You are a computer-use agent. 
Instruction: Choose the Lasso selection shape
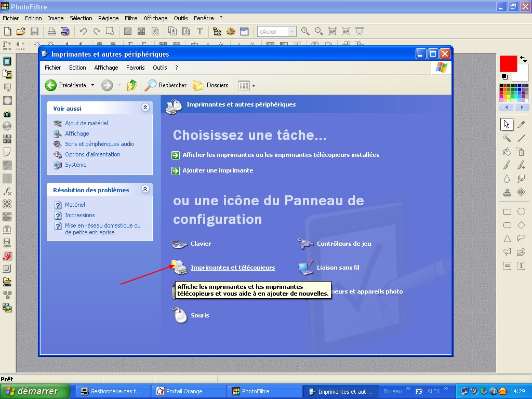click(521, 239)
